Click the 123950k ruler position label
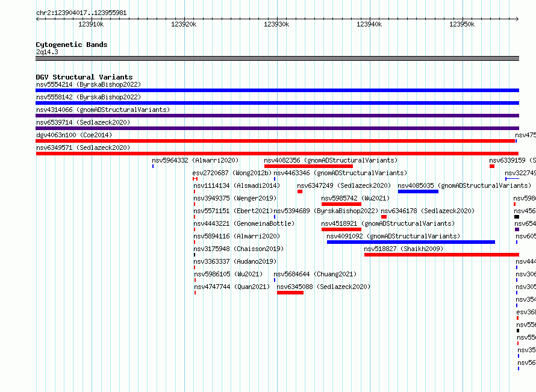Screen dimensions: 536x392 click(x=462, y=24)
